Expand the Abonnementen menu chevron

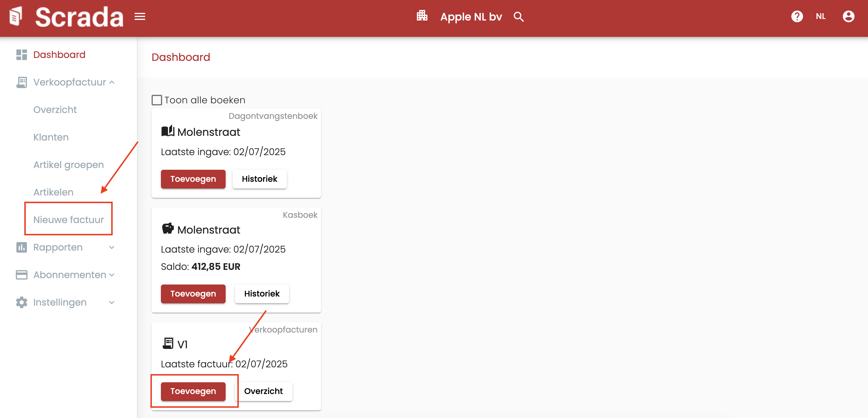click(x=112, y=275)
